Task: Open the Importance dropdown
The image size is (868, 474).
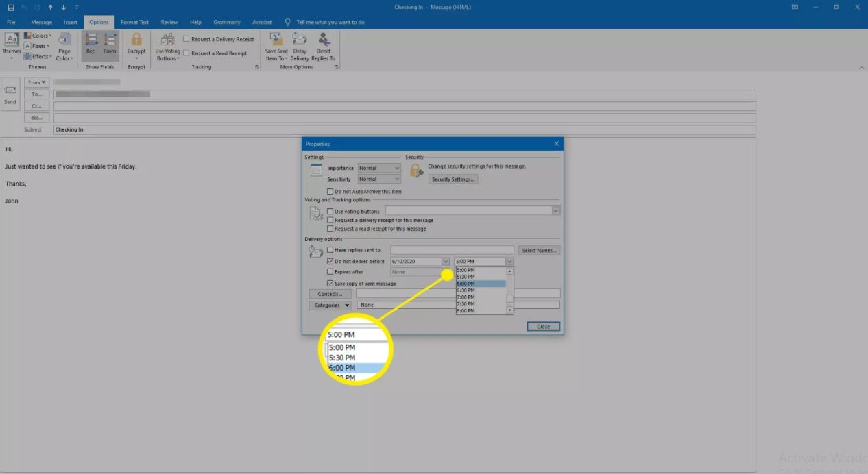Action: tap(379, 168)
